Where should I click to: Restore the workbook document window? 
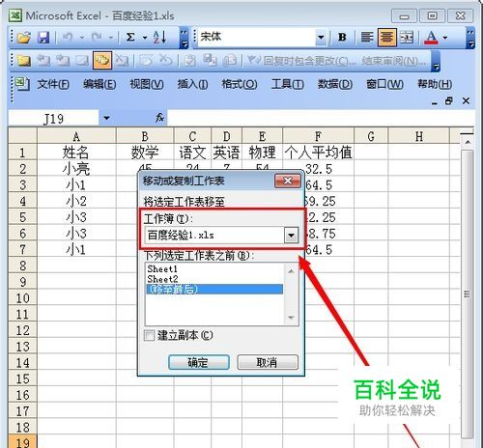(x=449, y=101)
